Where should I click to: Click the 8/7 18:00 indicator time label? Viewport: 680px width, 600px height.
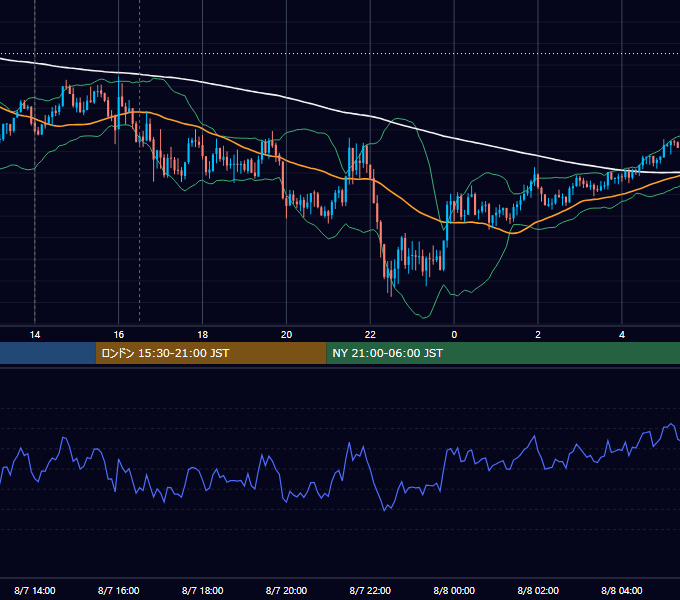(x=203, y=590)
